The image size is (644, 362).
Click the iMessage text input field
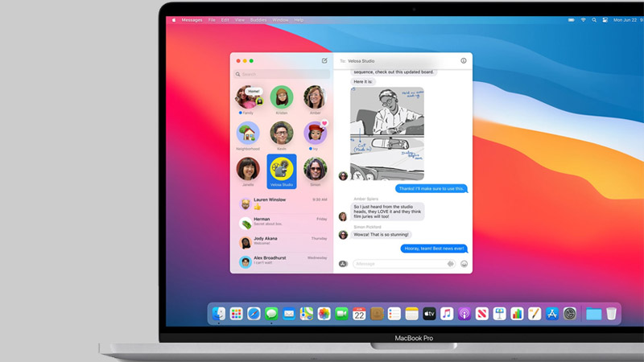[x=404, y=264]
